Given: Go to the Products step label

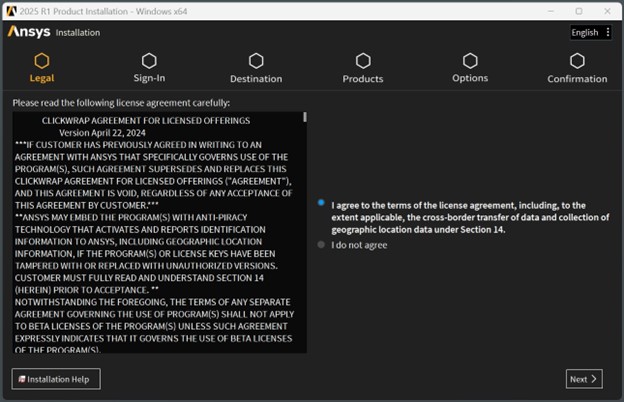Looking at the screenshot, I should tap(363, 79).
